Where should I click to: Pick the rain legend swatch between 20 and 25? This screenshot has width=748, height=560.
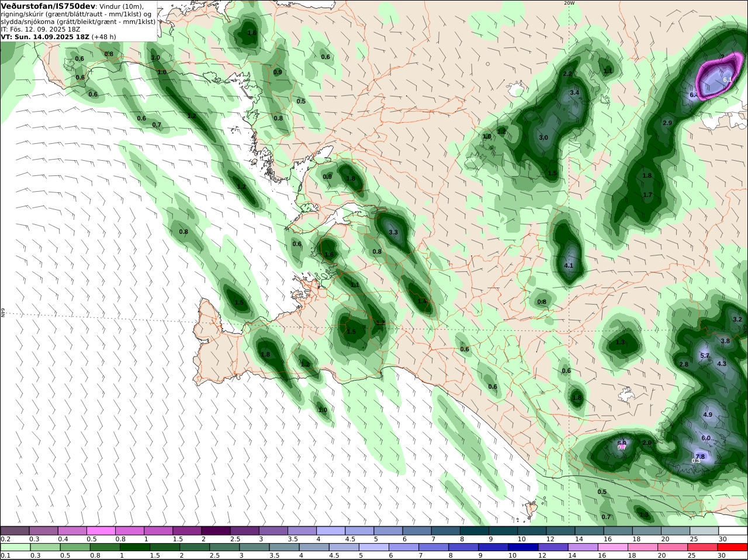(673, 547)
